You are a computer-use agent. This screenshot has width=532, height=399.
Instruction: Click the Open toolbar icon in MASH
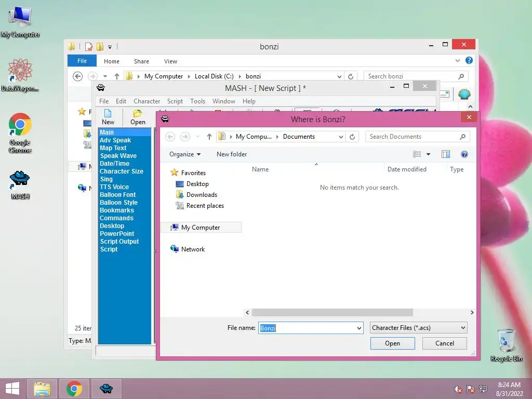(137, 117)
